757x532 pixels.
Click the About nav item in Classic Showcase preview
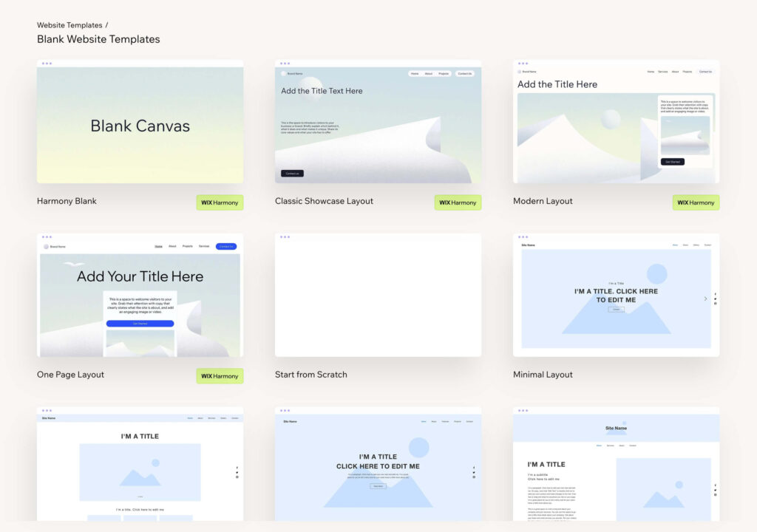tap(429, 74)
